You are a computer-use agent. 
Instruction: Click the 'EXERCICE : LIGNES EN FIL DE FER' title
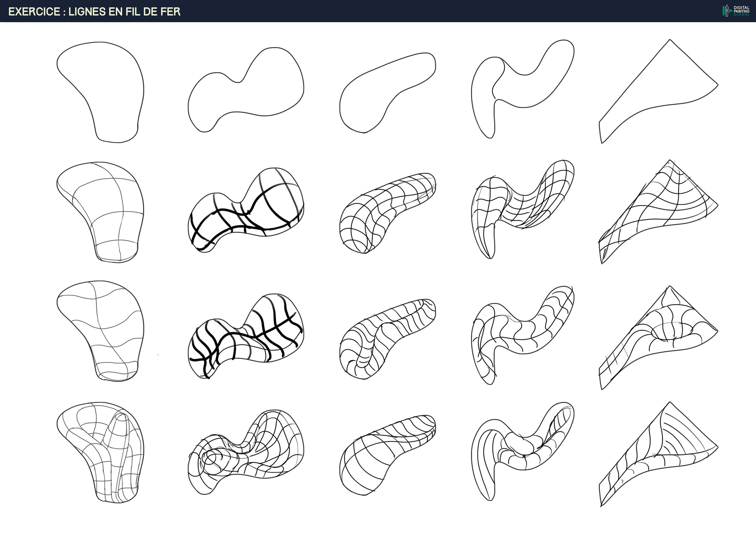[94, 11]
